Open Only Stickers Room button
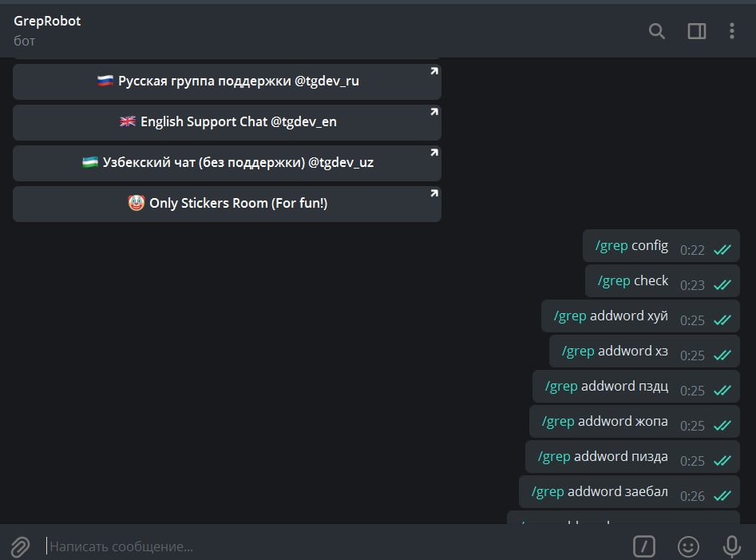Viewport: 756px width, 560px height. click(227, 204)
